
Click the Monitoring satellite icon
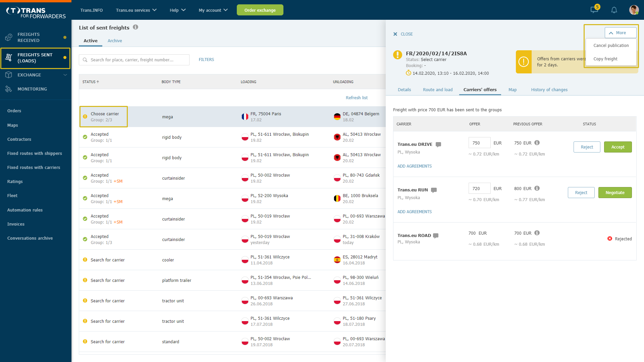(x=9, y=89)
